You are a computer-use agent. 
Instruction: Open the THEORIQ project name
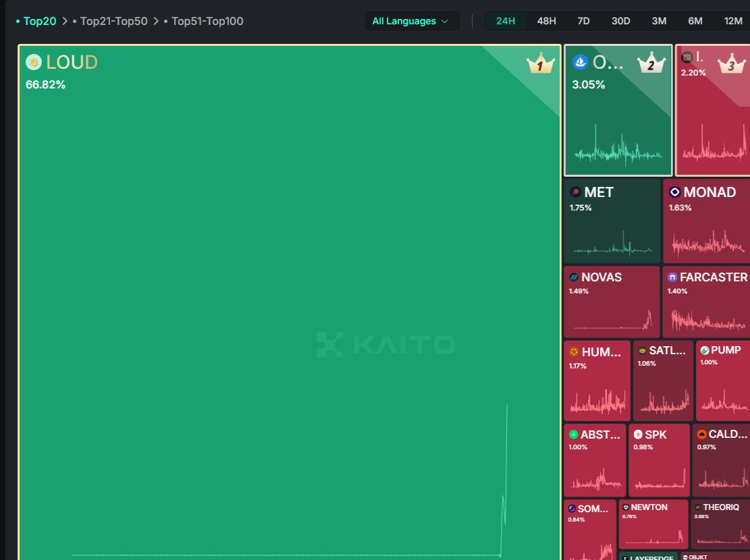[721, 507]
